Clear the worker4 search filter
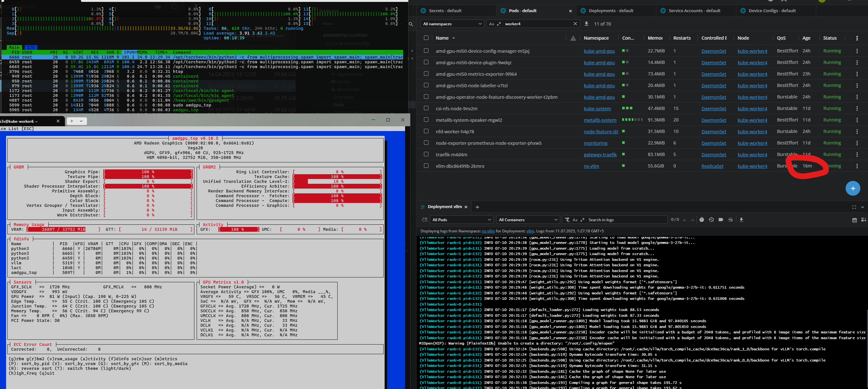The image size is (868, 389). pos(575,24)
